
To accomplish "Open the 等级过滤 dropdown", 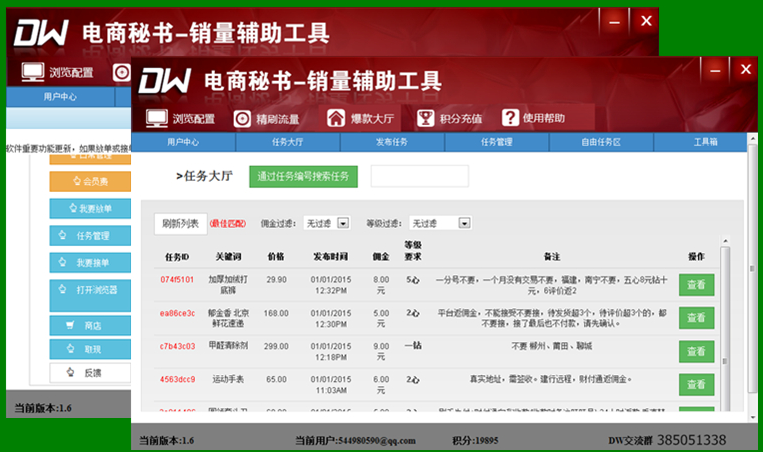I will pos(465,223).
